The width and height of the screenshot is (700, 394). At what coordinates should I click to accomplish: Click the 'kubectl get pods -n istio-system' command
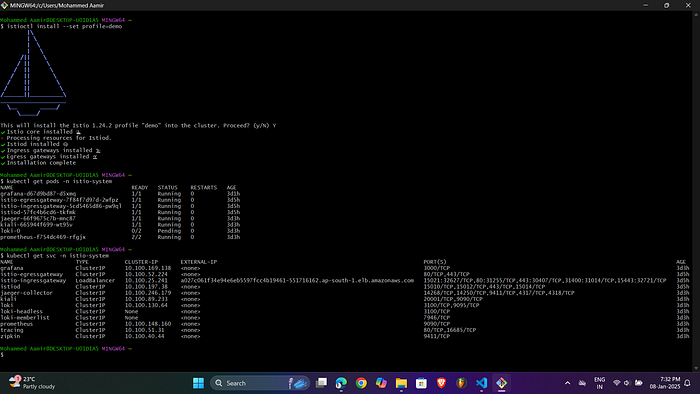click(x=59, y=182)
